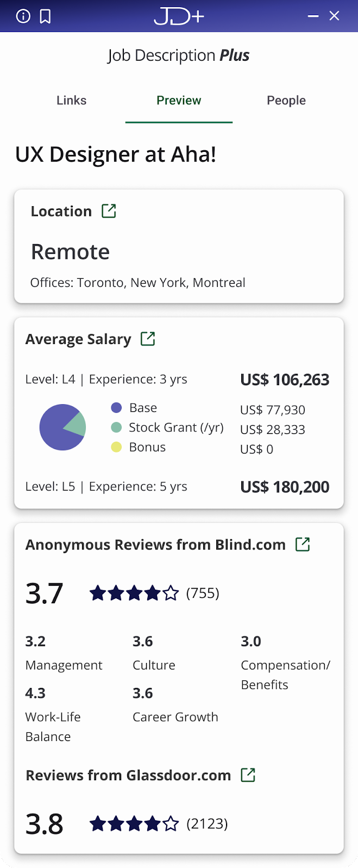Expand Level L4 salary row
358x868 pixels.
click(177, 379)
